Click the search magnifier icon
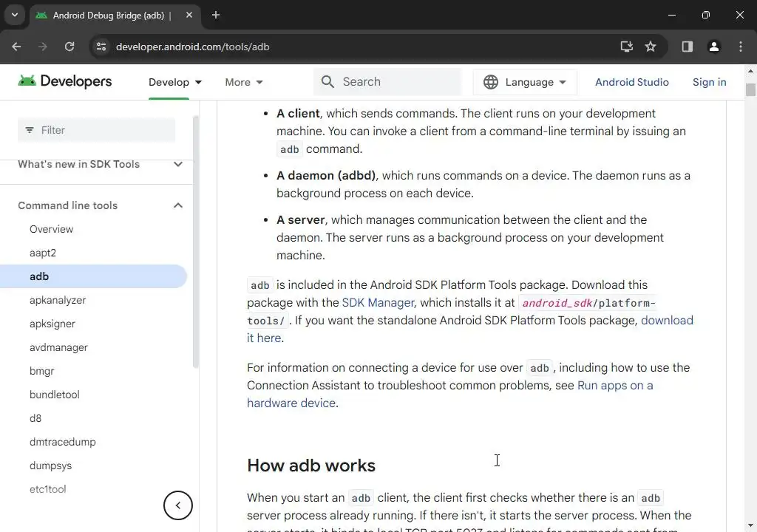The width and height of the screenshot is (757, 532). 328,82
